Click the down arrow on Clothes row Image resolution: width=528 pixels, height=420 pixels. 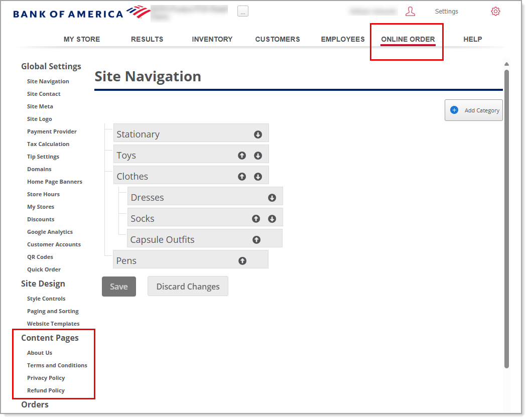[258, 177]
